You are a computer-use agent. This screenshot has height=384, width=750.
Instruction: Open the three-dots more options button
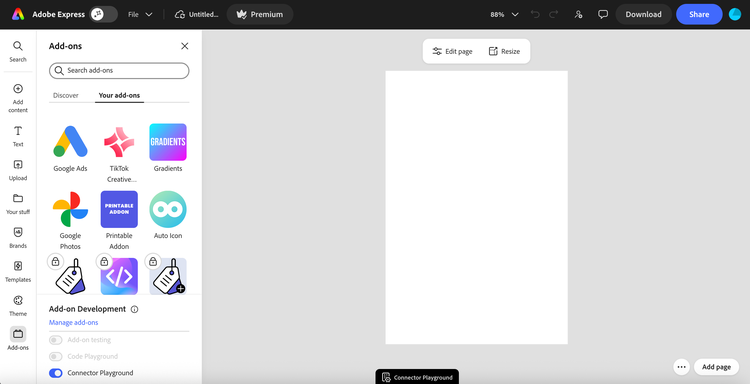pos(682,367)
